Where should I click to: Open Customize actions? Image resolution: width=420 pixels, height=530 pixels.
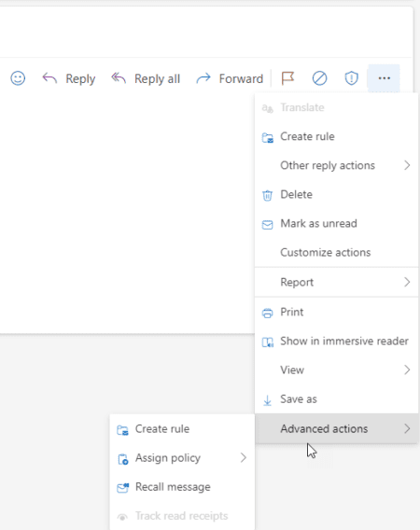pos(337,253)
